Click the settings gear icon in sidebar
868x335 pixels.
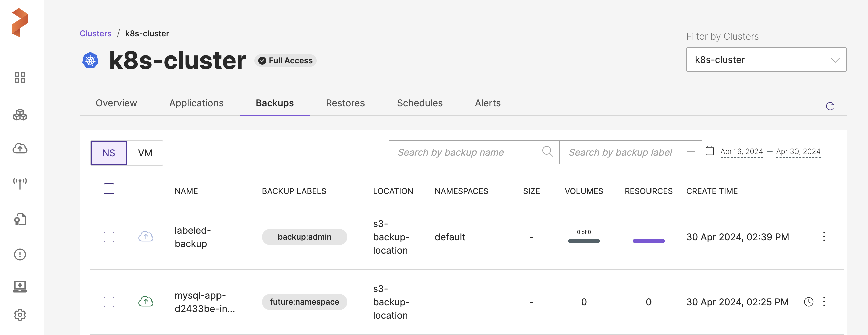[x=20, y=315]
